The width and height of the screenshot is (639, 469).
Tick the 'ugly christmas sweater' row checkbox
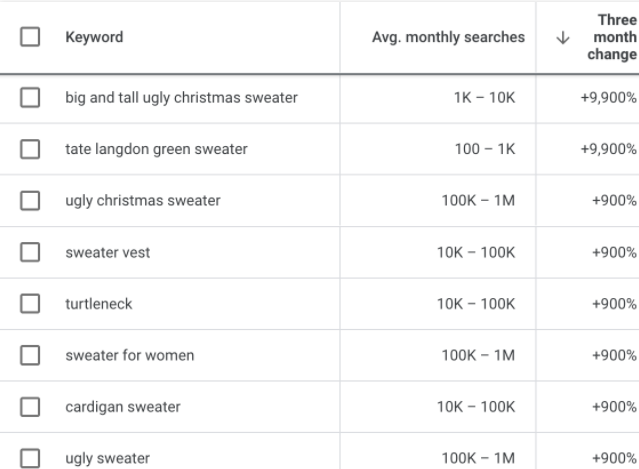pos(30,201)
